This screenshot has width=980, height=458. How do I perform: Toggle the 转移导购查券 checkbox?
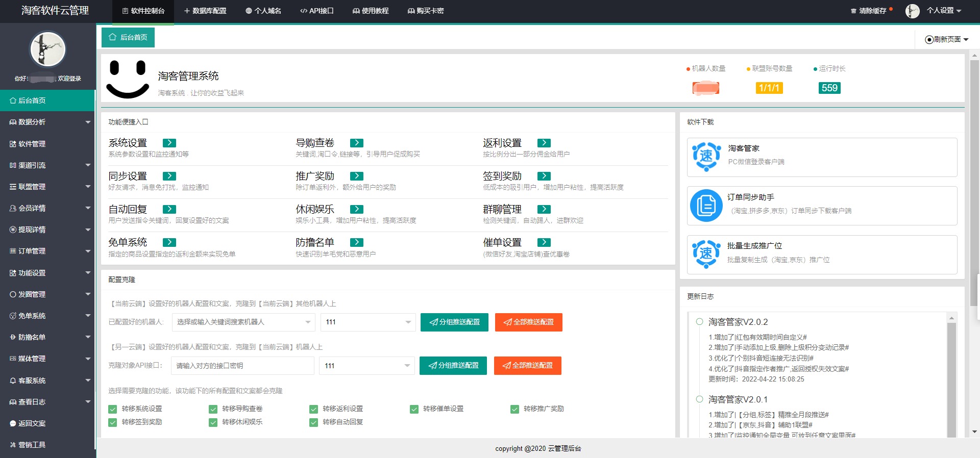213,409
